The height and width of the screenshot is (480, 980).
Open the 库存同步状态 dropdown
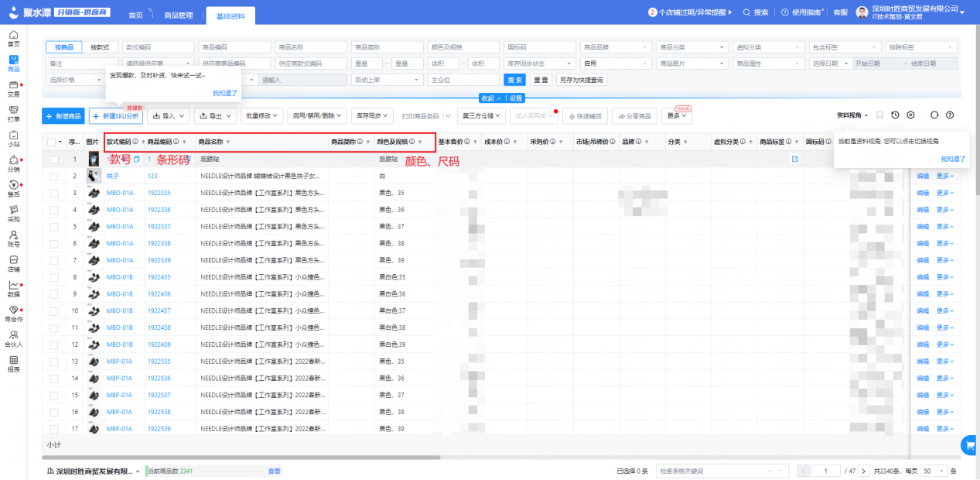point(540,63)
